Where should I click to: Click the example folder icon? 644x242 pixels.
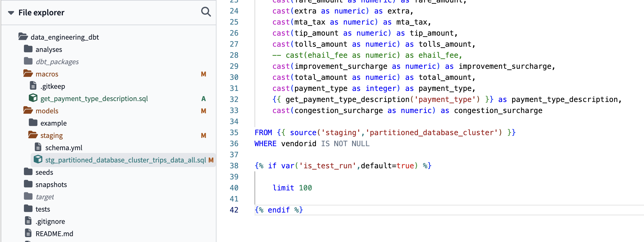click(x=33, y=123)
